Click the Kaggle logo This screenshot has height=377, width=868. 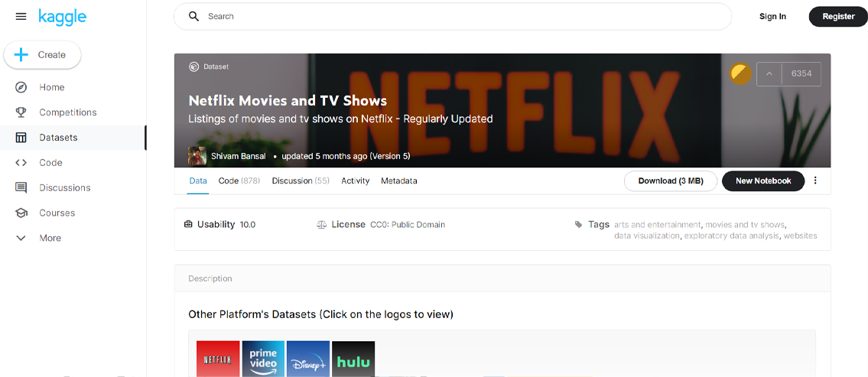pyautogui.click(x=63, y=17)
